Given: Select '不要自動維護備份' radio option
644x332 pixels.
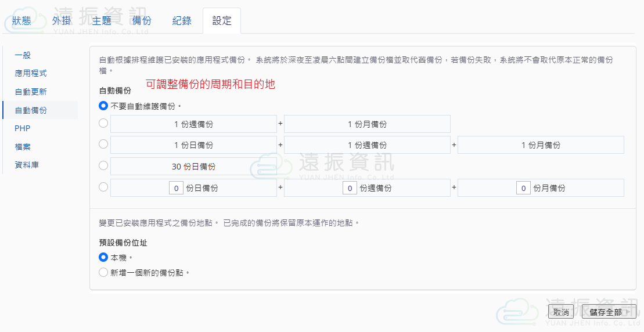Looking at the screenshot, I should (x=103, y=106).
